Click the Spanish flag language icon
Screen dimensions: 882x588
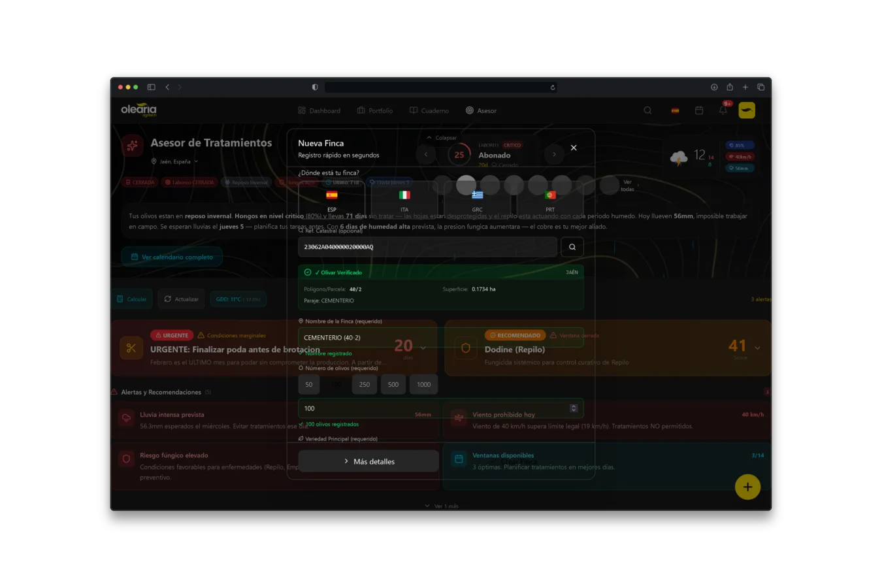coord(675,110)
